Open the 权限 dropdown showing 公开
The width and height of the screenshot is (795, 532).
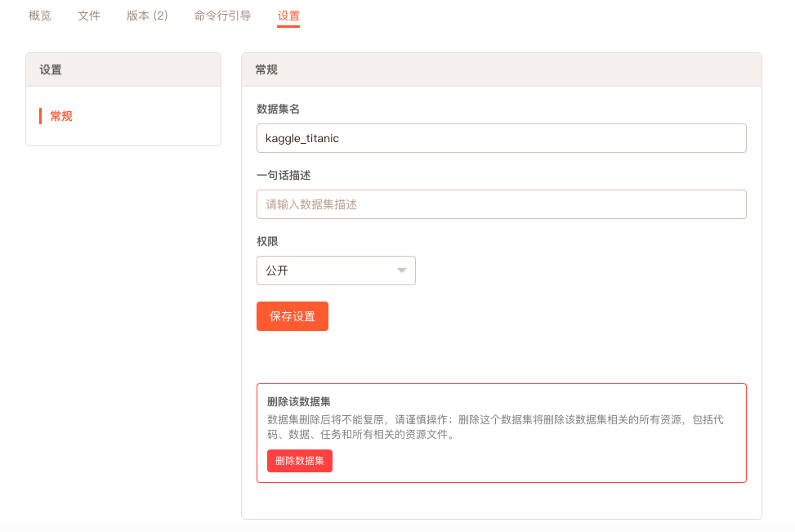tap(335, 270)
